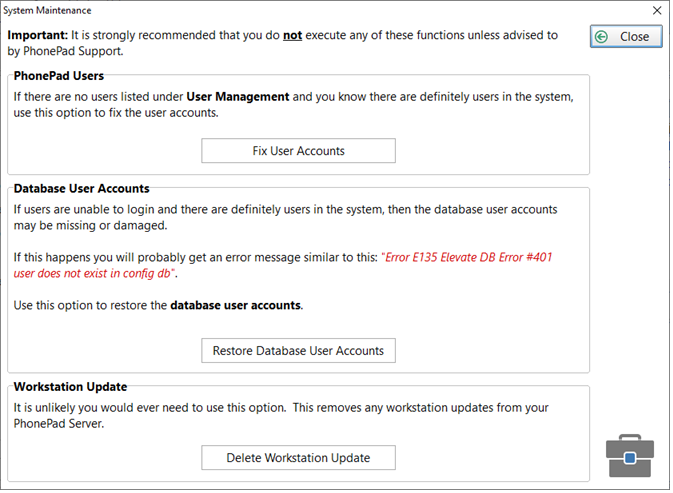Close the System Maintenance window with X

click(657, 10)
